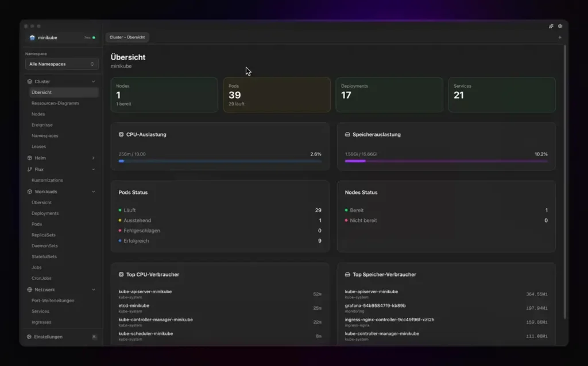Open the settings gear in the top-right corner
The width and height of the screenshot is (588, 366).
coord(560,26)
